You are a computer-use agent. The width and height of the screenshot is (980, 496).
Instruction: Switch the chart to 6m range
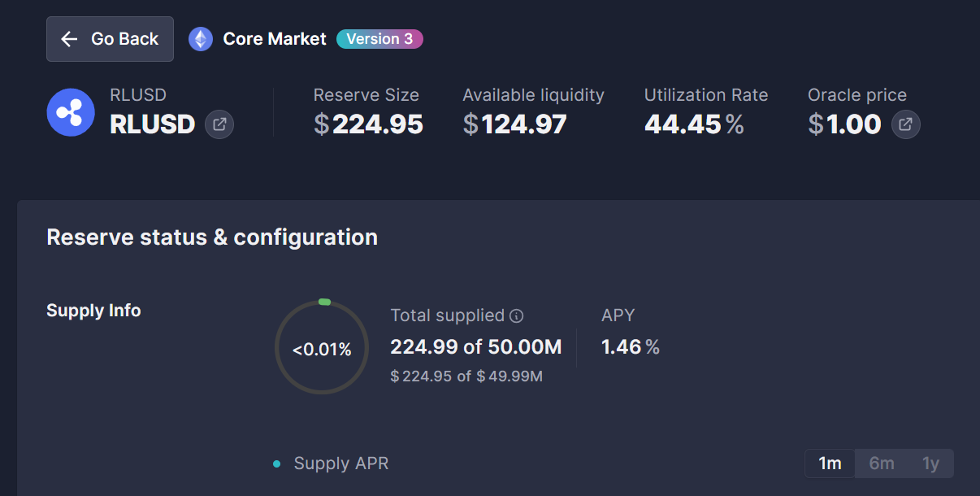click(x=882, y=463)
